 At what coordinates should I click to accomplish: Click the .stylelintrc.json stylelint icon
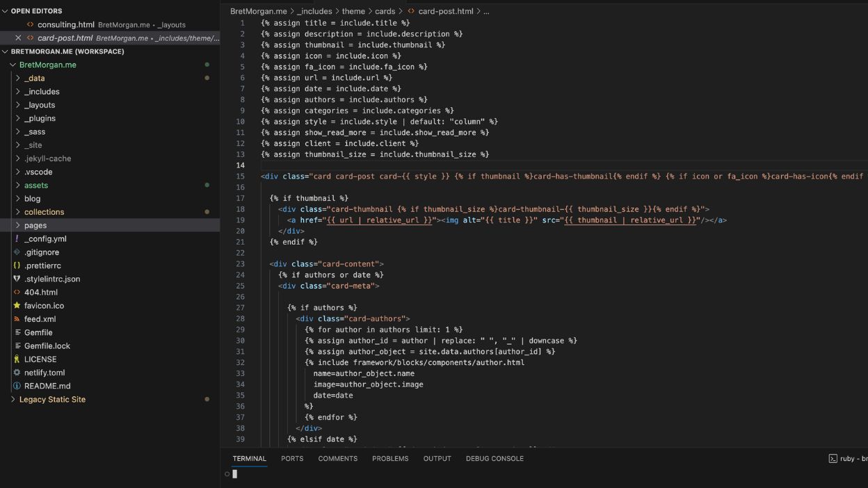tap(16, 279)
